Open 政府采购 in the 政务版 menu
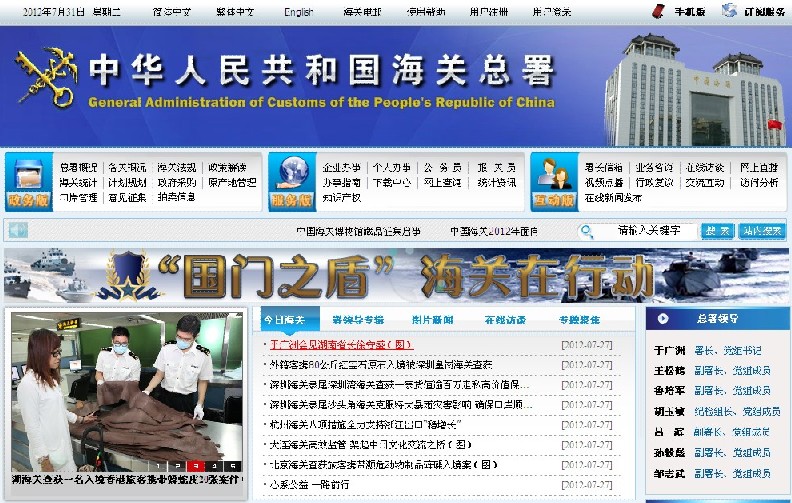 coord(176,182)
